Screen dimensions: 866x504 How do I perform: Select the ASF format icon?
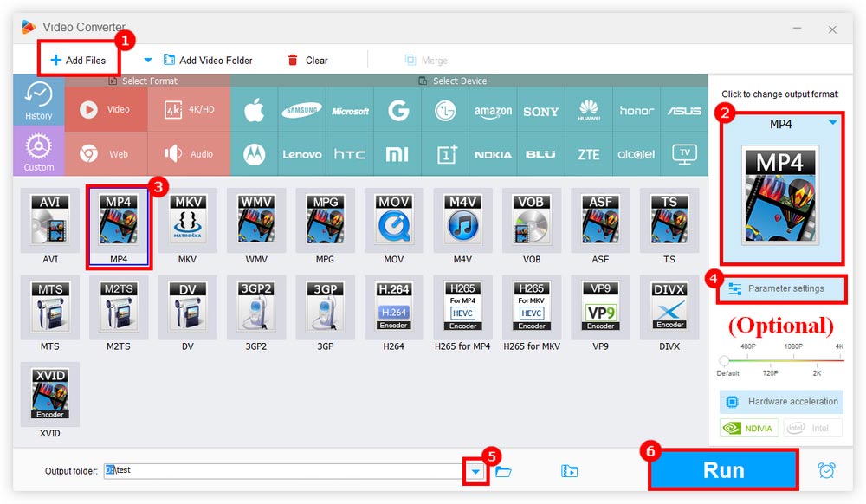coord(600,220)
